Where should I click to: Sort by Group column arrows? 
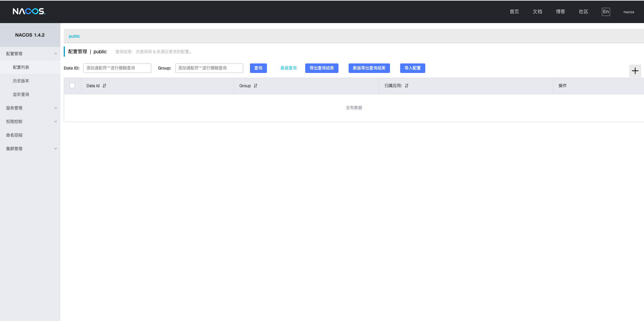(x=256, y=86)
